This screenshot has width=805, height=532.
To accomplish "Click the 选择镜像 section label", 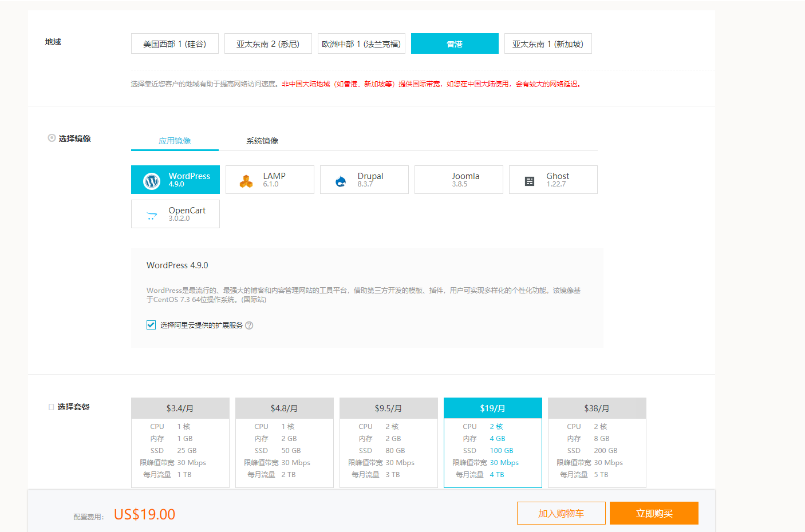I will click(x=74, y=138).
